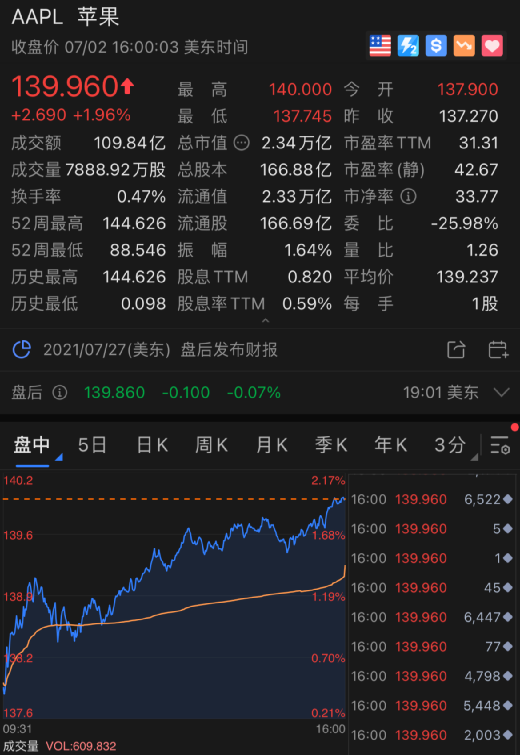Collapse the stock details with up chevron
Image resolution: width=520 pixels, height=755 pixels.
[x=265, y=320]
